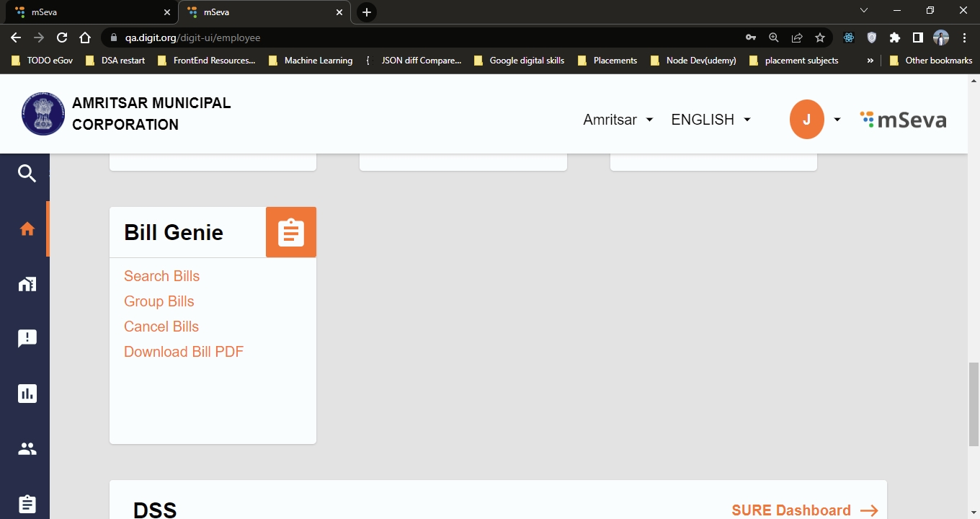
Task: Open the people group sidebar icon
Action: (x=27, y=449)
